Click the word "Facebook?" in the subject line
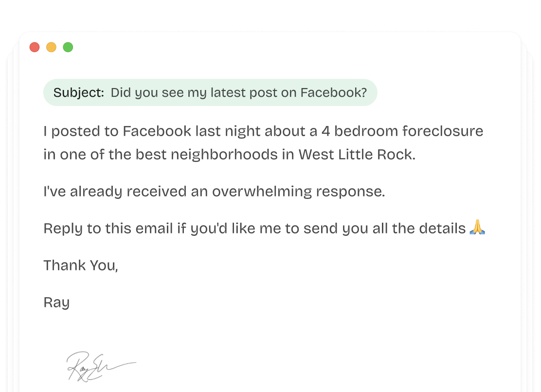 334,93
